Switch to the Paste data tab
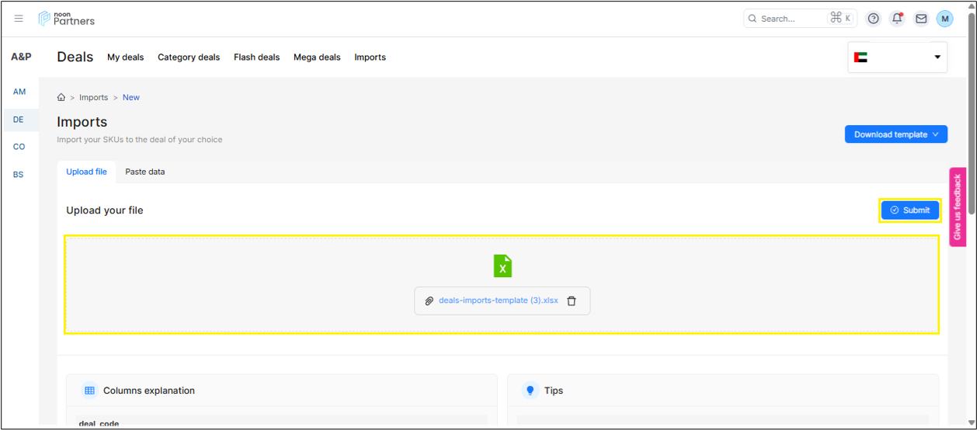Image resolution: width=980 pixels, height=431 pixels. pyautogui.click(x=145, y=172)
